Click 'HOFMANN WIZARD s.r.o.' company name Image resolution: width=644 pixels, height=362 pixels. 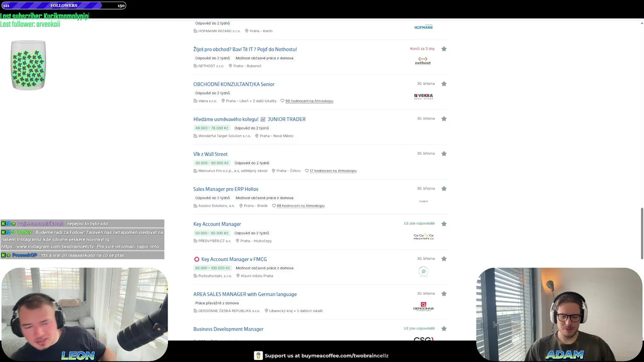(219, 31)
